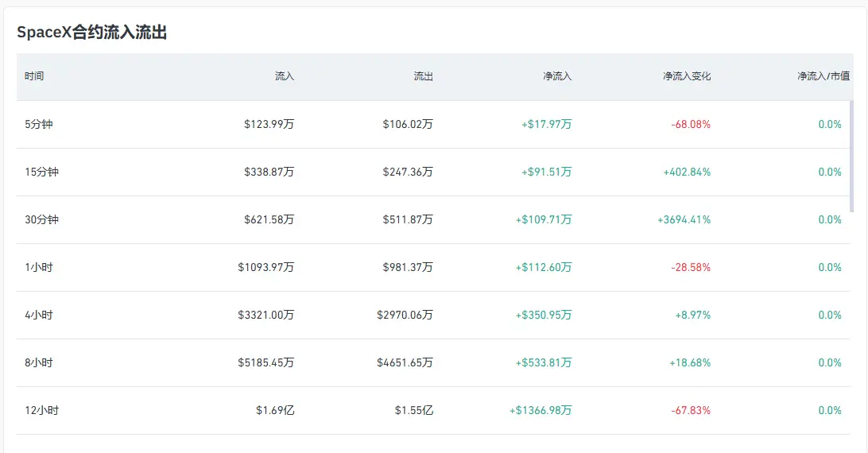The image size is (868, 453).
Task: Click the 时间 column header
Action: pos(34,76)
